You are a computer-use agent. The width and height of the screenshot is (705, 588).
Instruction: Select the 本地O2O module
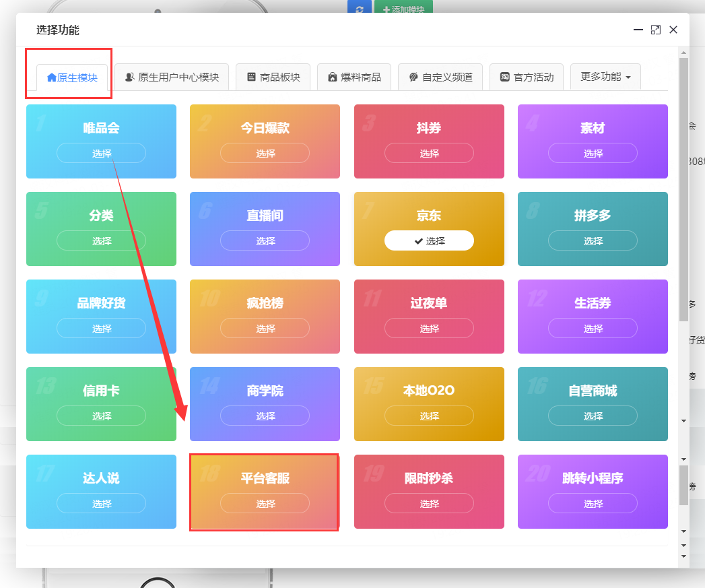[x=429, y=416]
